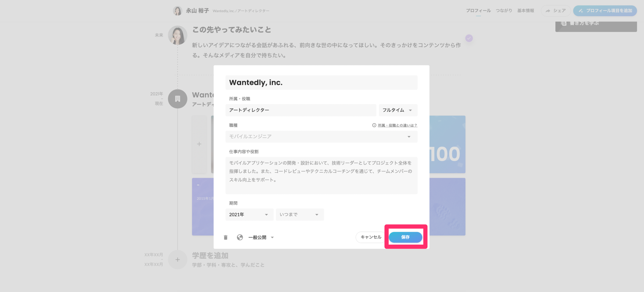
Task: Click the small header avatar of 永山 裕子
Action: [177, 11]
